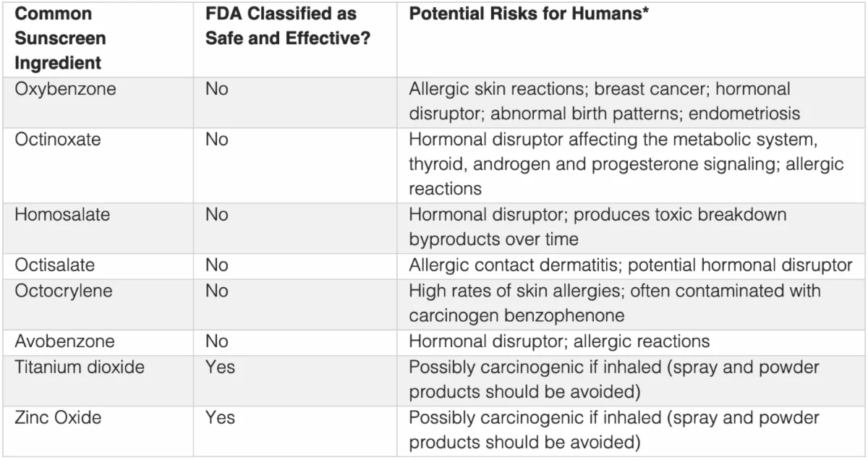Click the Octinoxate risks about progesterone signaling

tap(626, 164)
